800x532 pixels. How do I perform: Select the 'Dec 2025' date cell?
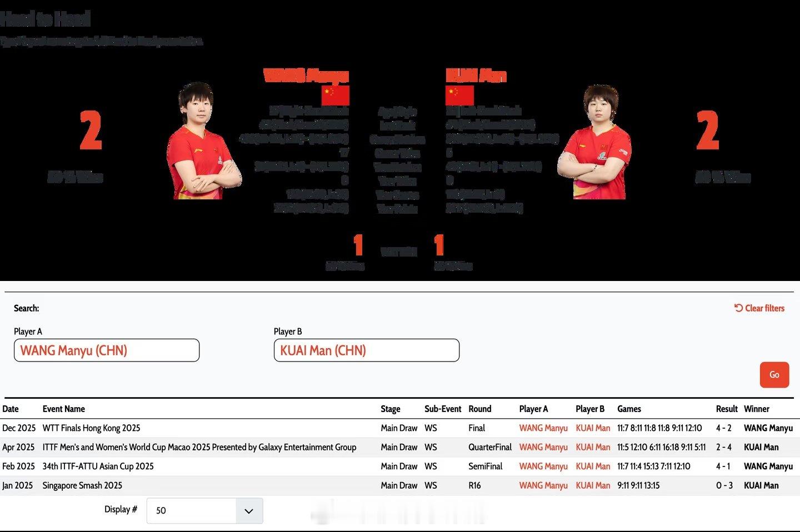[x=19, y=428]
